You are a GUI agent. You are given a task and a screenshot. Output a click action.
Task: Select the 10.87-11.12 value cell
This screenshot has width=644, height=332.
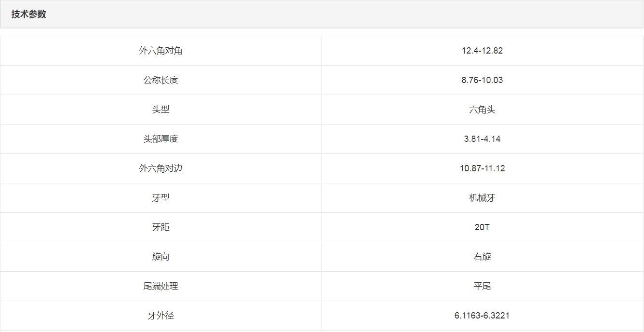pos(482,168)
